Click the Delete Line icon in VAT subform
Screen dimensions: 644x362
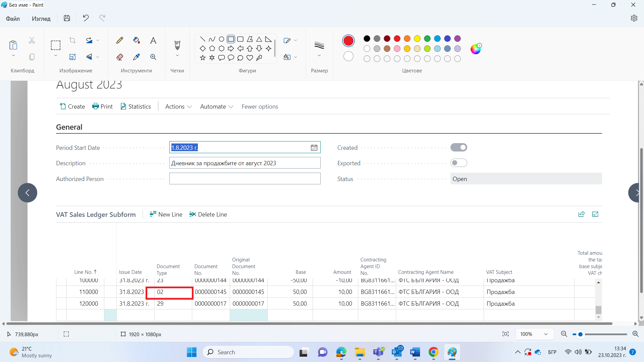(x=193, y=215)
